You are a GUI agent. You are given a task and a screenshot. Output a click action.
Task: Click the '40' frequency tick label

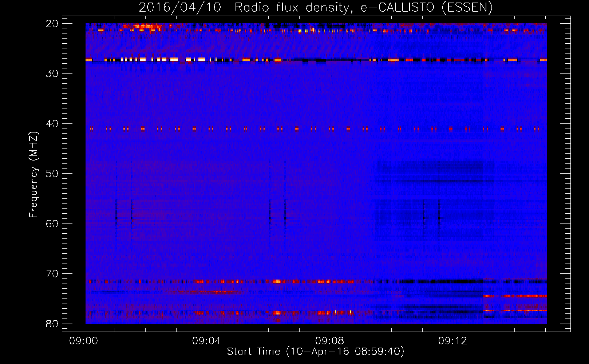(x=52, y=124)
